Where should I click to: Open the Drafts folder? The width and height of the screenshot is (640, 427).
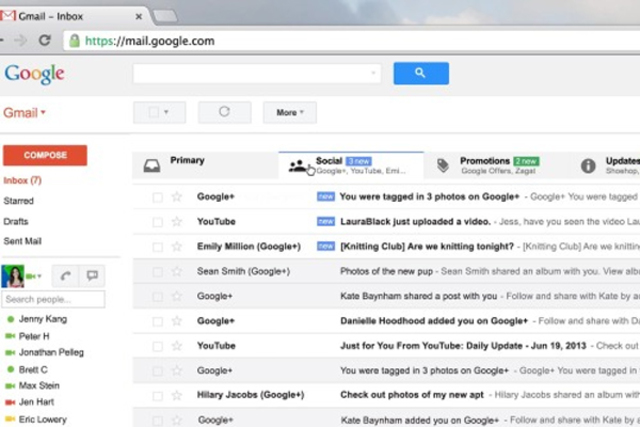pos(16,221)
